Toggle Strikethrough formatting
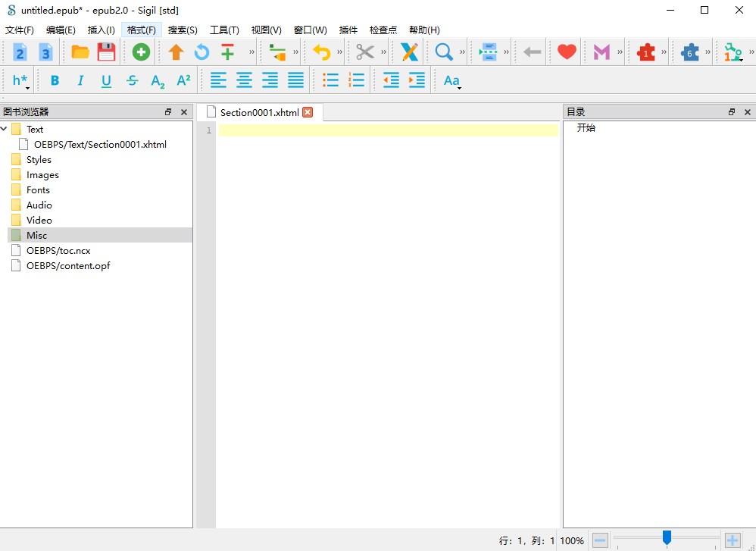This screenshot has width=756, height=551. (133, 80)
